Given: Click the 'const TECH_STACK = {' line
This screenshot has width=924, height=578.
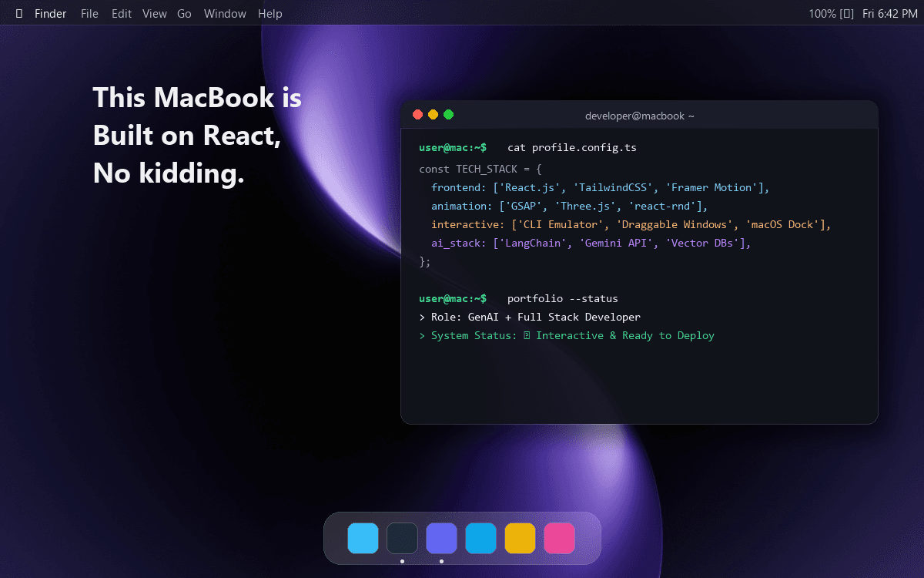Looking at the screenshot, I should [x=480, y=169].
